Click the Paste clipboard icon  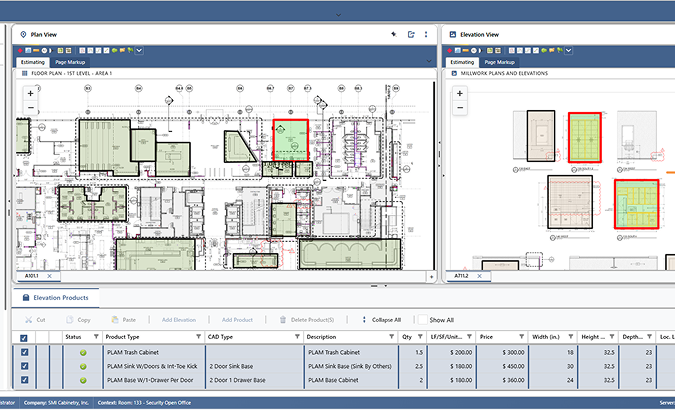tap(115, 319)
